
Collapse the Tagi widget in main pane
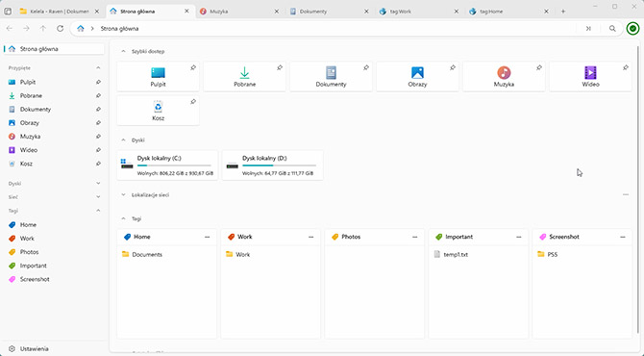click(x=123, y=218)
